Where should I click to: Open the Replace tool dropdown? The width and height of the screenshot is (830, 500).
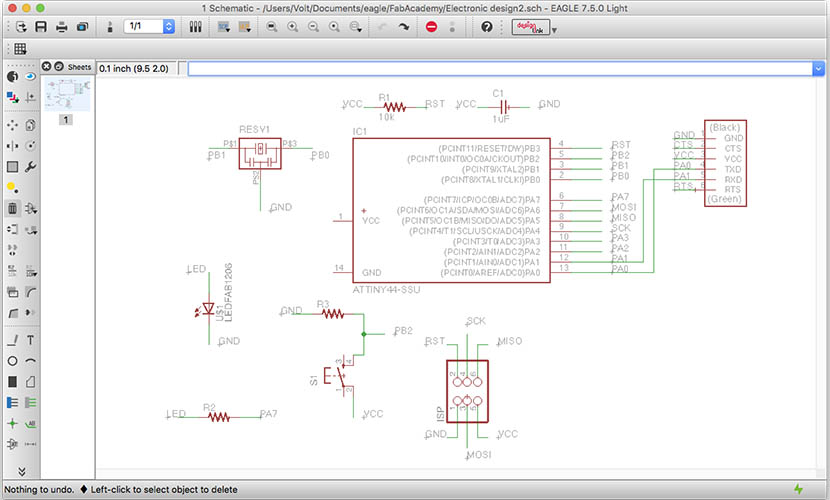[30, 229]
